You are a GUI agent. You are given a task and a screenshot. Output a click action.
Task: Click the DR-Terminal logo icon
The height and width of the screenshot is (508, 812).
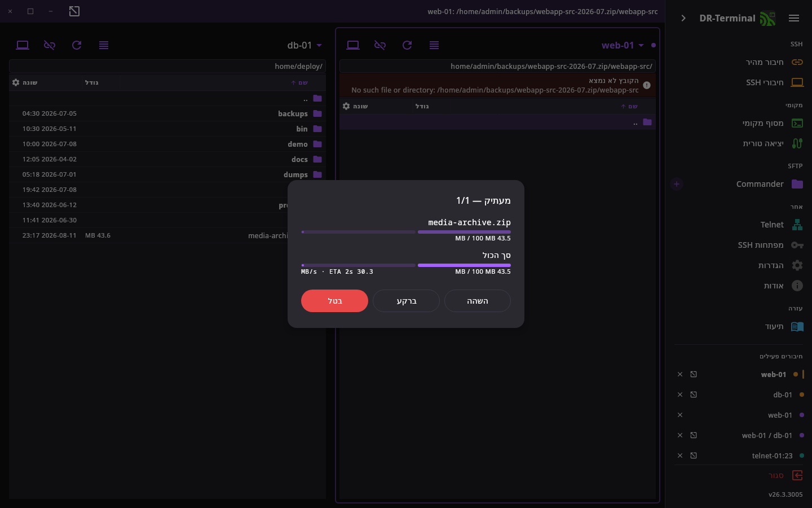point(767,19)
